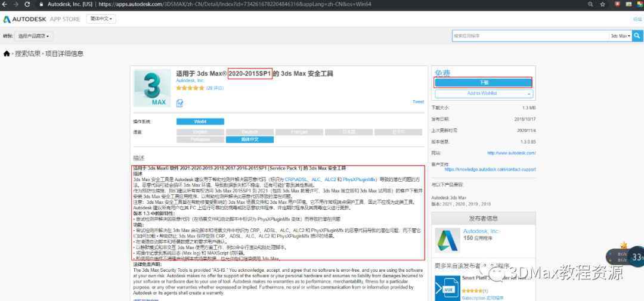Click the 搜索应用程序 search input field
The height and width of the screenshot is (301, 644).
pos(530,36)
